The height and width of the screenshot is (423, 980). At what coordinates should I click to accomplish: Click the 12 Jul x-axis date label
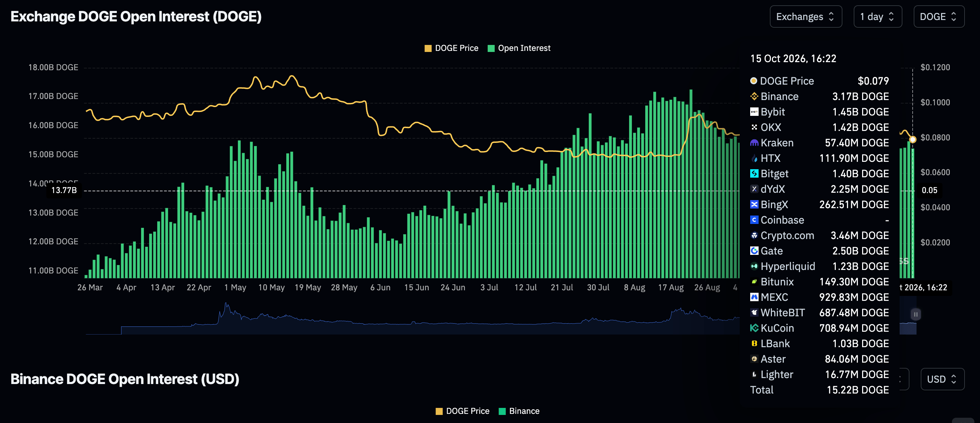pos(525,287)
